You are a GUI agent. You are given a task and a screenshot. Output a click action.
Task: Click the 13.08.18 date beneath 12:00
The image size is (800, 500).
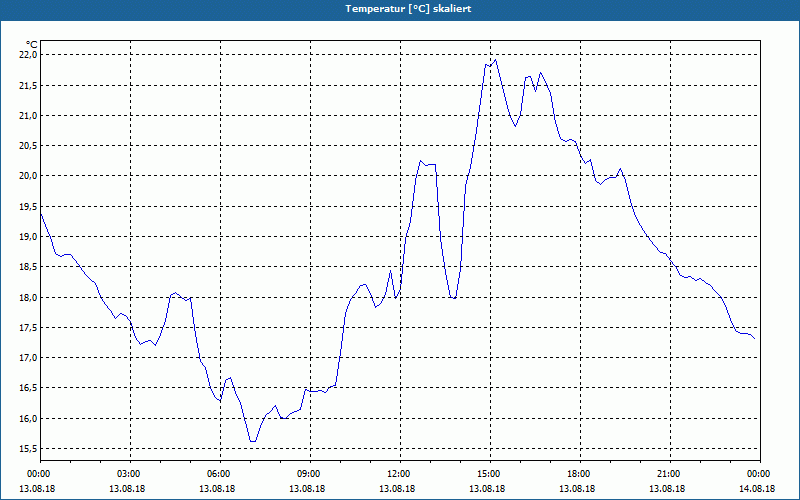397,489
